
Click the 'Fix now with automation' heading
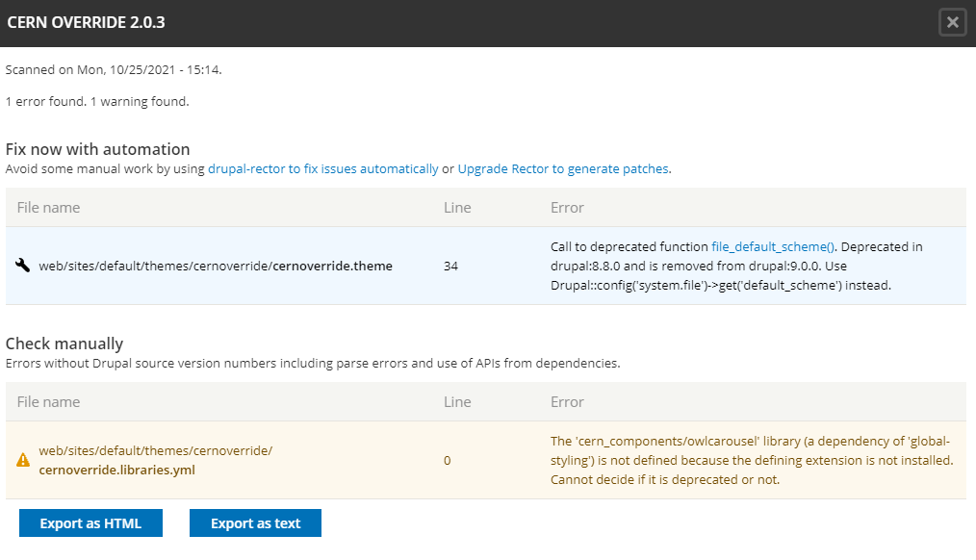coord(98,149)
